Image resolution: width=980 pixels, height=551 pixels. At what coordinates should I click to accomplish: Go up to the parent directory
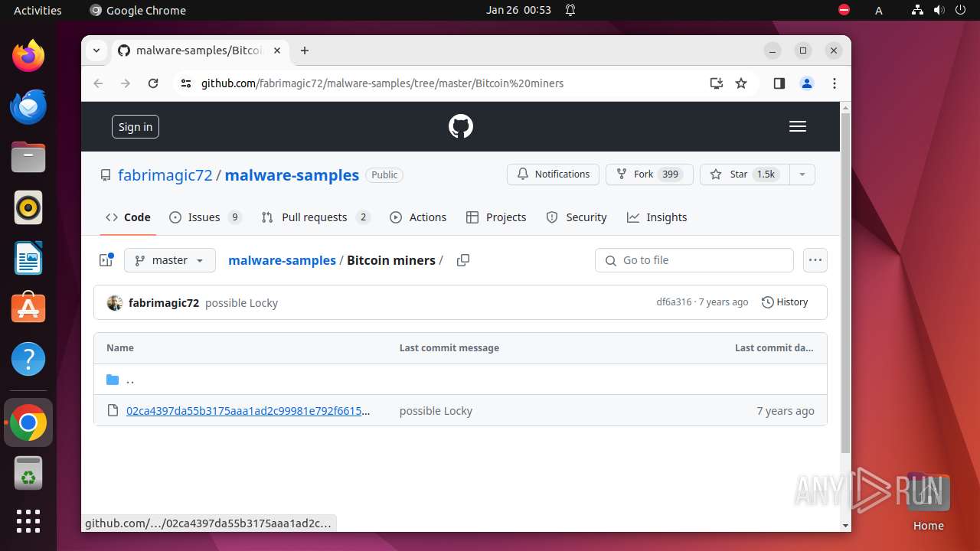(x=130, y=380)
